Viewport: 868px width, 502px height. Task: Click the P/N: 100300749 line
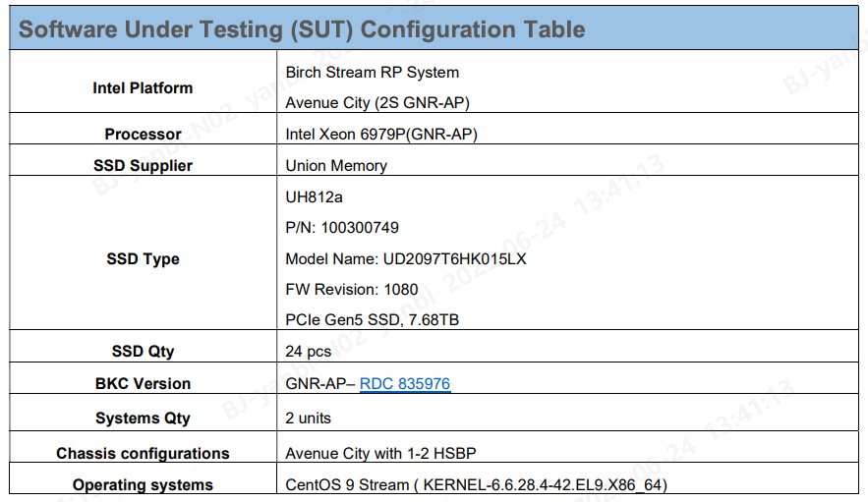342,228
